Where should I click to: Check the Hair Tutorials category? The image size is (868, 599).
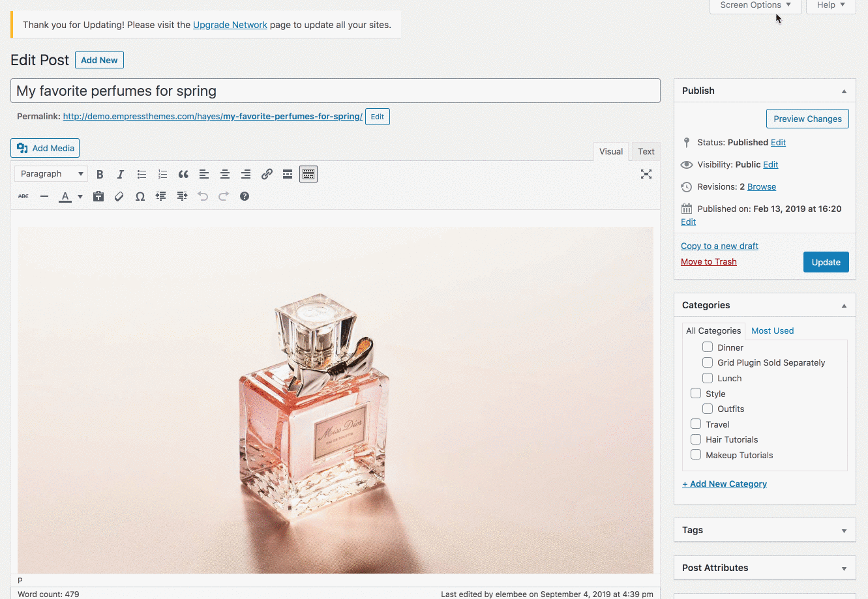[696, 439]
